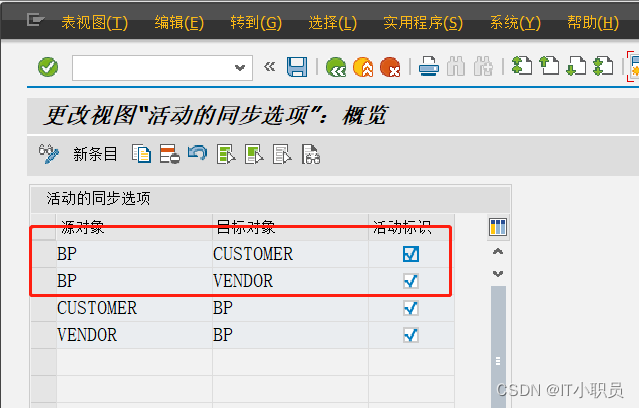
Task: Click the Select Block icon
Action: tap(254, 154)
